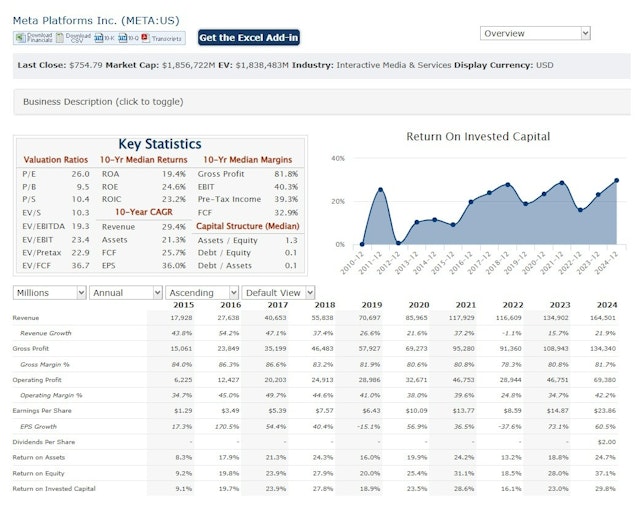Screen dimensions: 640x505
Task: Click the Valuation Ratios column header
Action: 56,160
